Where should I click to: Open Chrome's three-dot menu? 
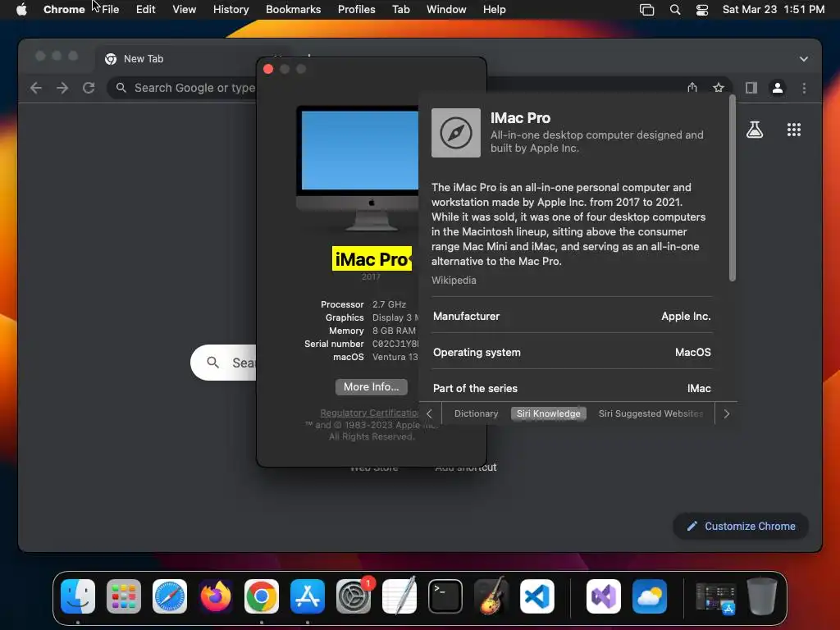[x=804, y=88]
